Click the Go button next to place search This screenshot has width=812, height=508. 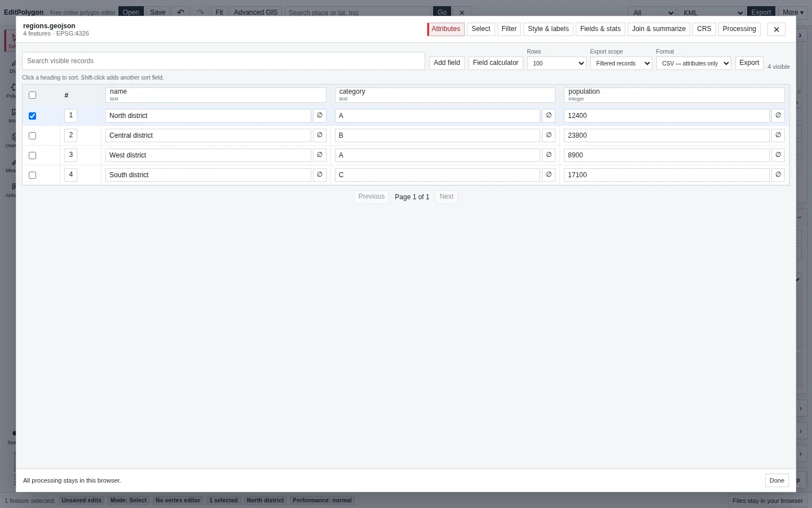[x=442, y=12]
